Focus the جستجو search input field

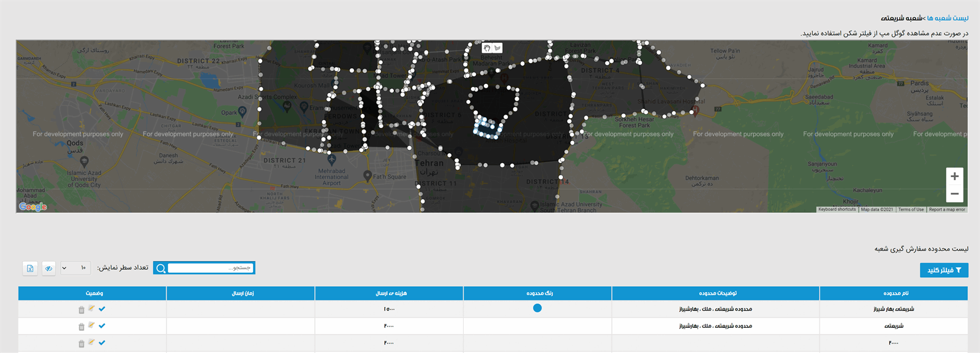click(210, 268)
